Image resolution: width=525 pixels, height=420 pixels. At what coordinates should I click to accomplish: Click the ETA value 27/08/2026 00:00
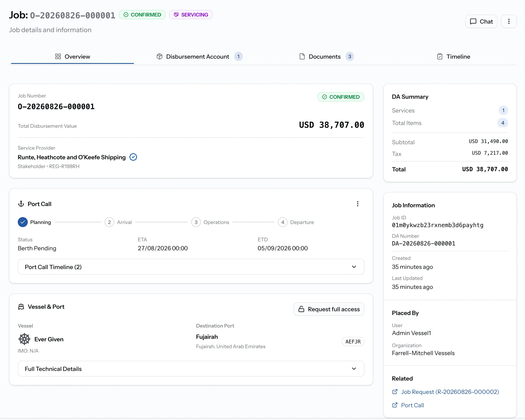(x=163, y=248)
